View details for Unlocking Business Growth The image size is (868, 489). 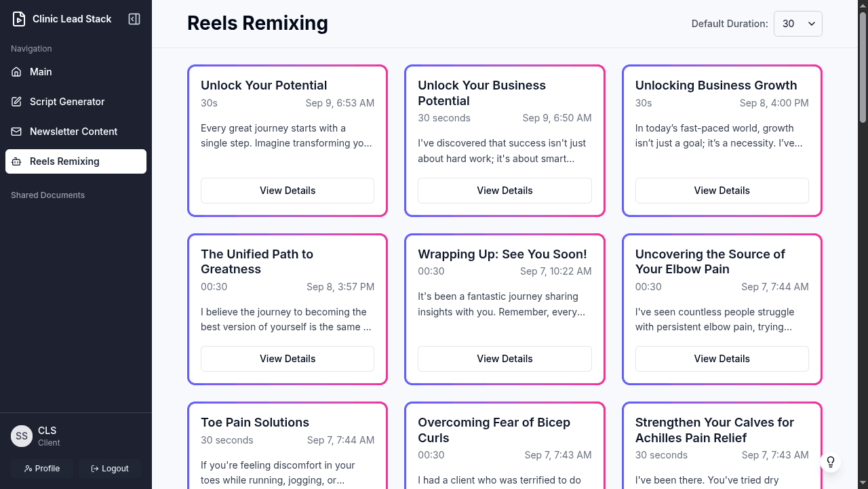[x=722, y=191]
